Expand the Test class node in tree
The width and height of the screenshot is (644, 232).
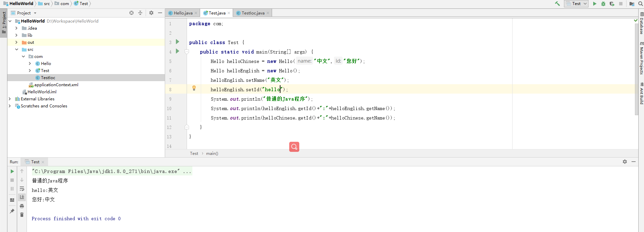coord(30,70)
